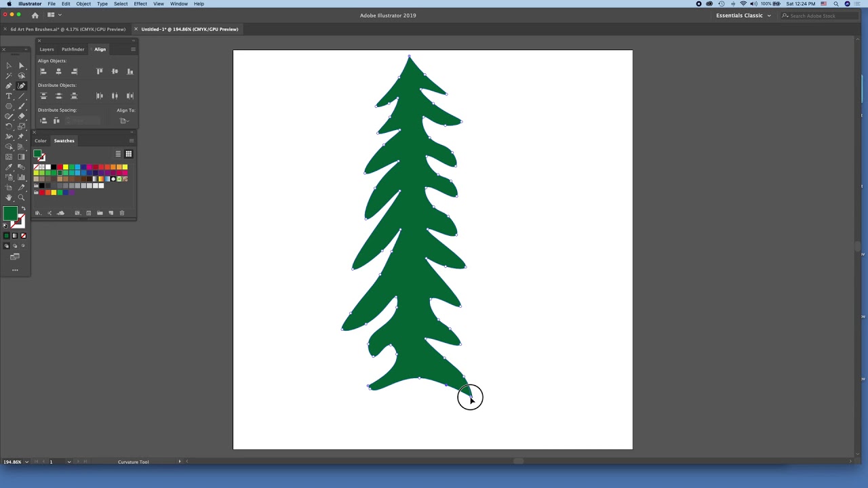This screenshot has height=488, width=868.
Task: Select the Selection (black arrow) tool
Action: point(9,66)
